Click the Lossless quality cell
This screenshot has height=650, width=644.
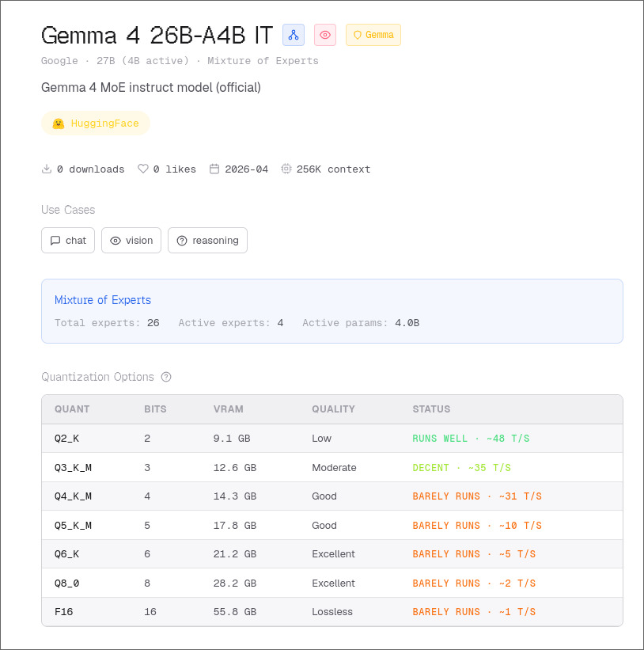[x=332, y=612]
